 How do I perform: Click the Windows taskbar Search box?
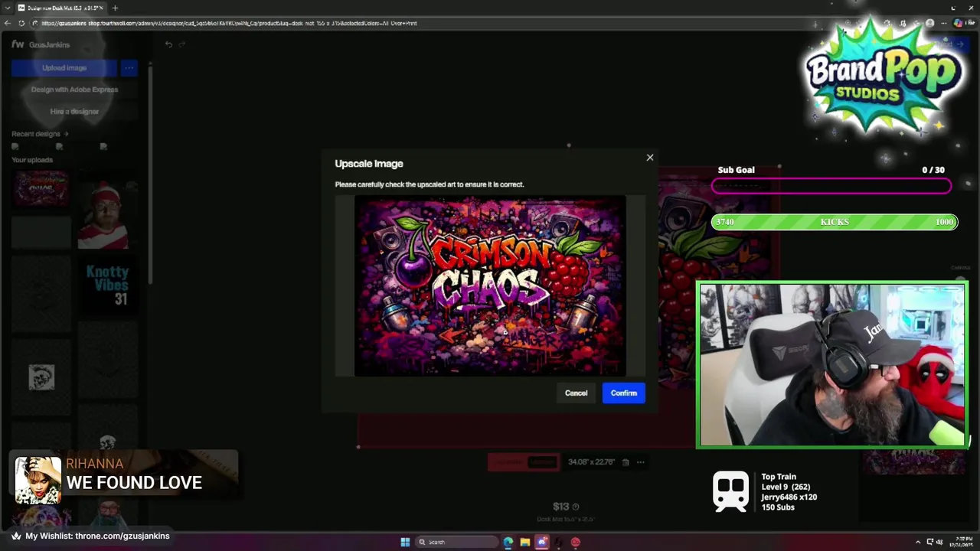click(x=456, y=542)
